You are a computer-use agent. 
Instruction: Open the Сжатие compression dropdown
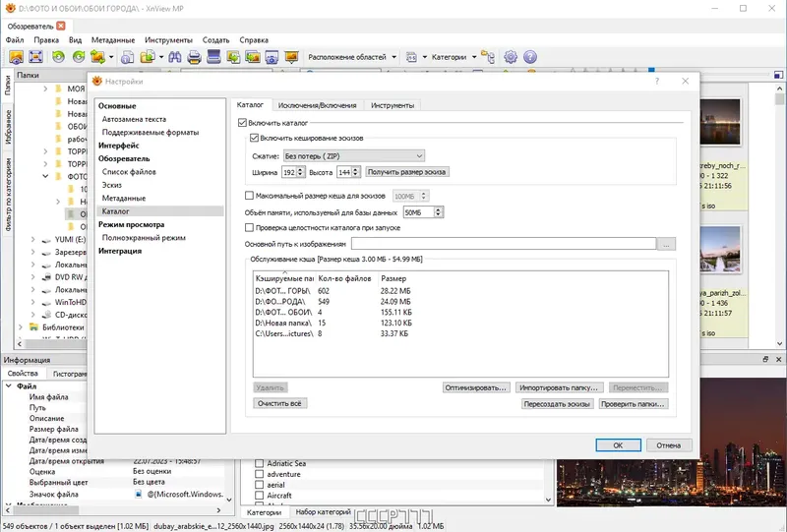point(354,156)
